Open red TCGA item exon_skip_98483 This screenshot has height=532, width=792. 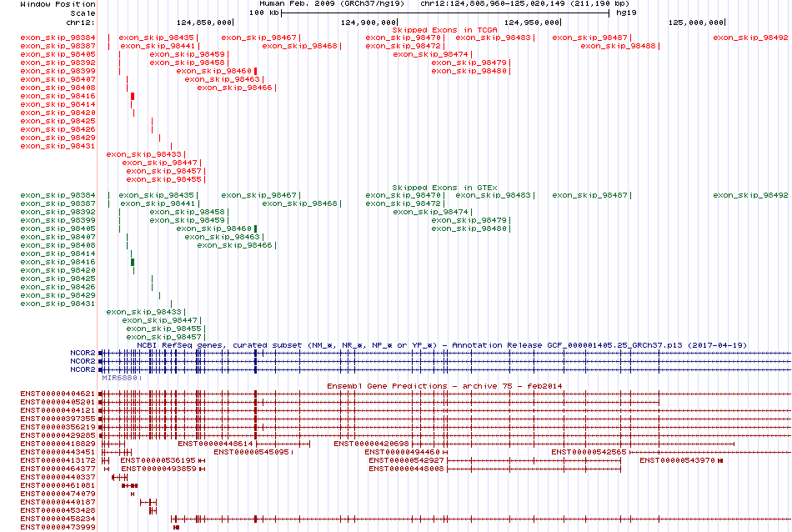[493, 38]
